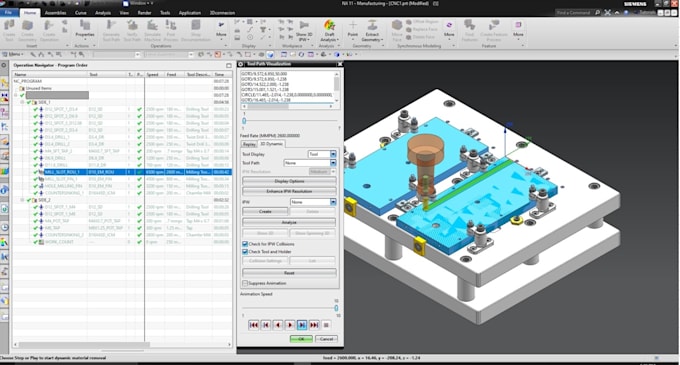Open the File menu
680x365 pixels.
[x=8, y=13]
